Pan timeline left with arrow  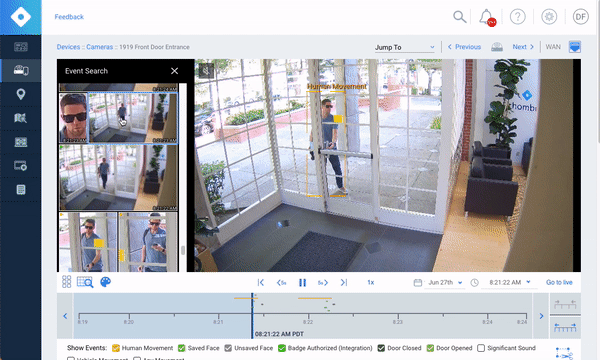click(65, 316)
